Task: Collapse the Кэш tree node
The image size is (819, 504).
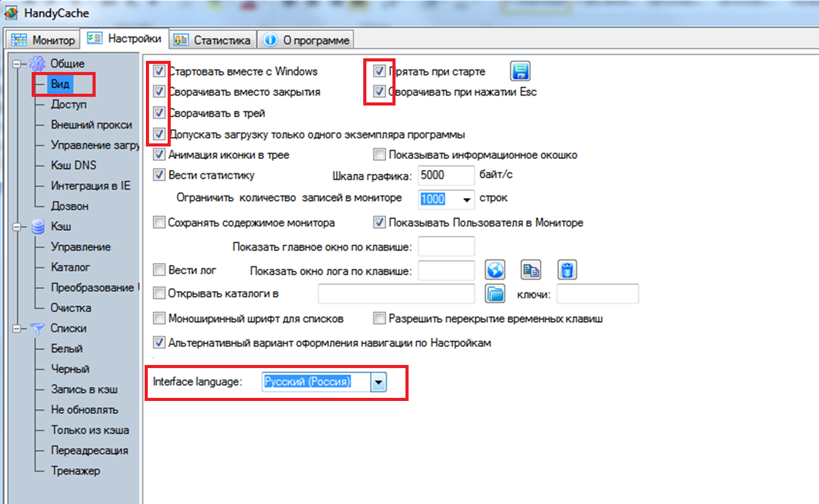Action: pyautogui.click(x=17, y=227)
